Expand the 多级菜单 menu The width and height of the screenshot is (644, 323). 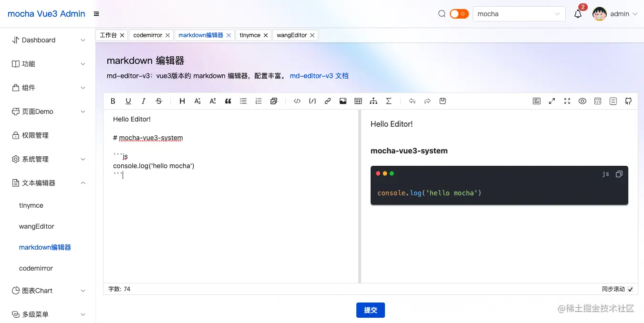(48, 314)
